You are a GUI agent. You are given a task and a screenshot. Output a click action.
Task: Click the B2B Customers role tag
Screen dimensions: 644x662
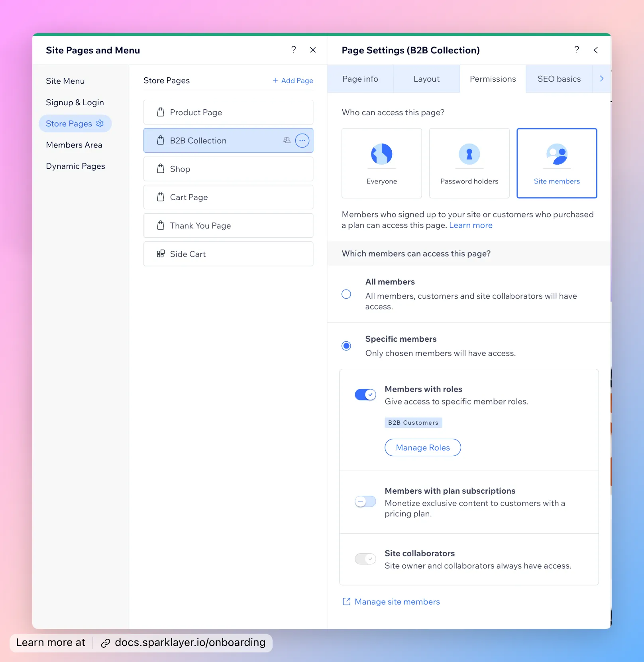[x=413, y=423]
